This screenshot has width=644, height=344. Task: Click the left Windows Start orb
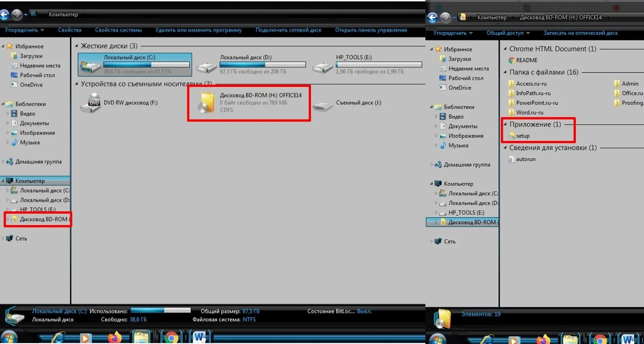(x=8, y=338)
